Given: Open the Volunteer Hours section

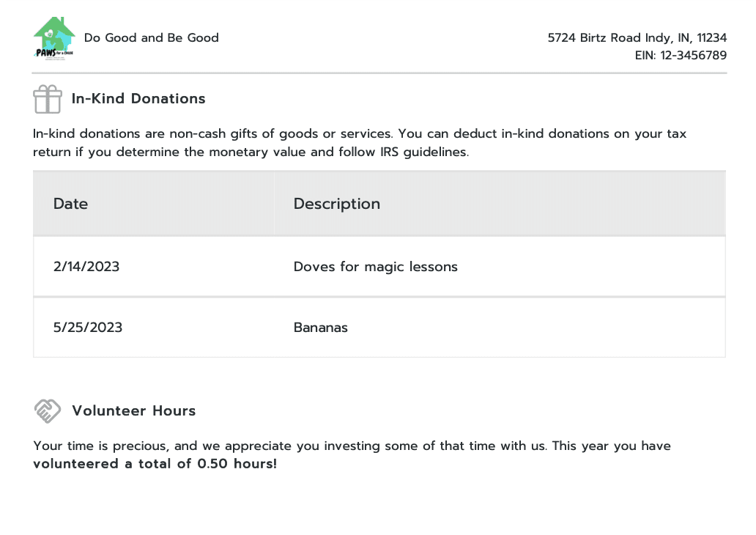Looking at the screenshot, I should 133,410.
